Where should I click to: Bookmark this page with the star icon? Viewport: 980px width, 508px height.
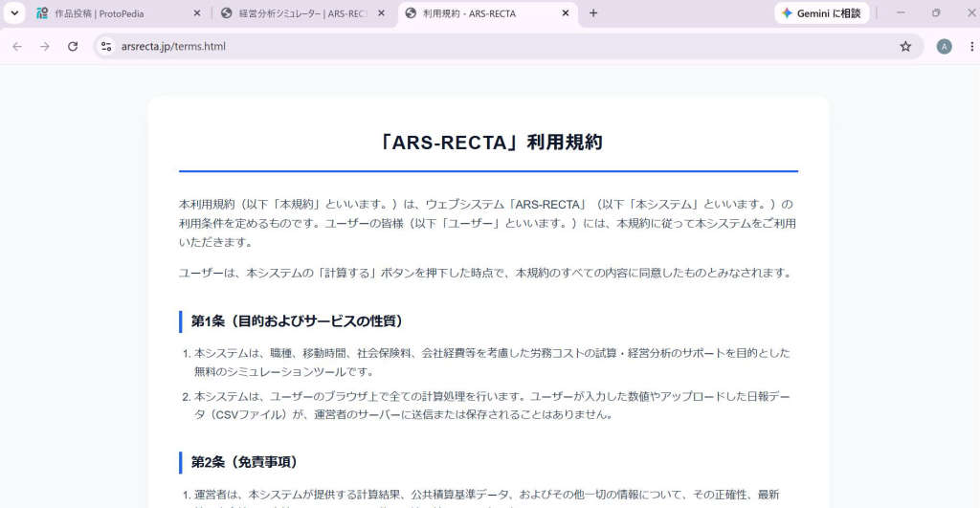click(x=905, y=46)
